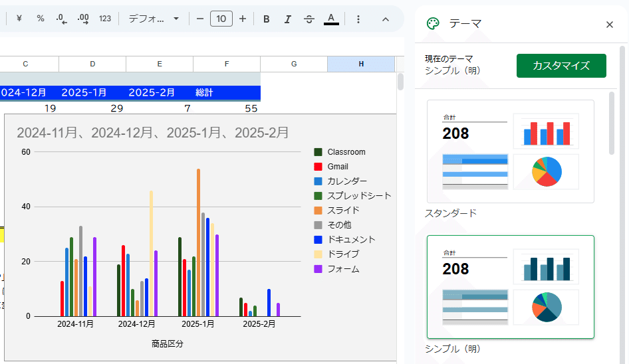
Task: Click the 2024-11月 axis label
Action: pyautogui.click(x=75, y=324)
